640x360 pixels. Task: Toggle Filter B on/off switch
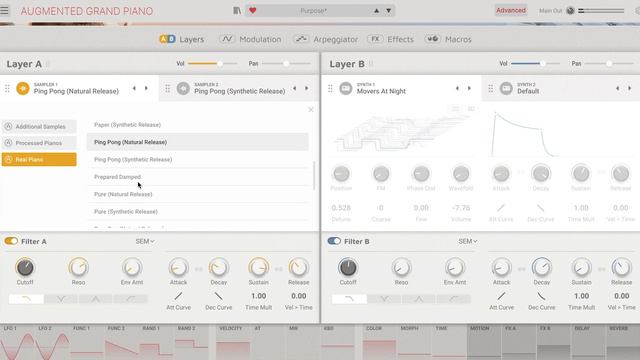point(334,241)
